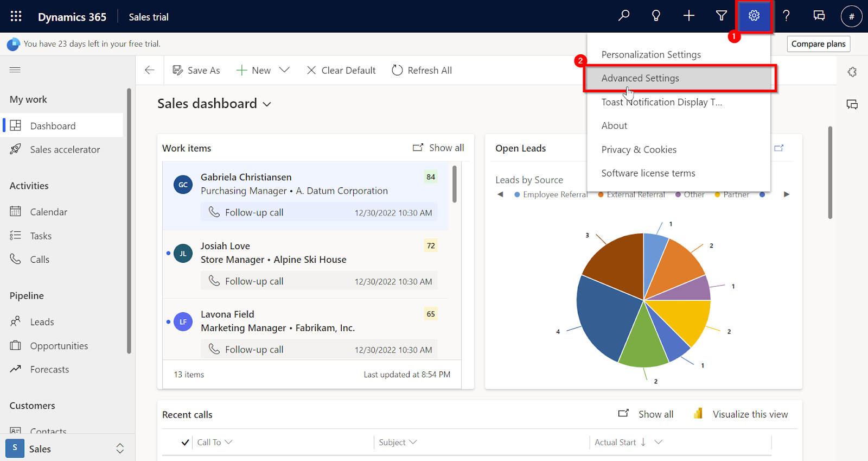Open the app launcher waffle grid
The image size is (868, 461).
point(16,16)
